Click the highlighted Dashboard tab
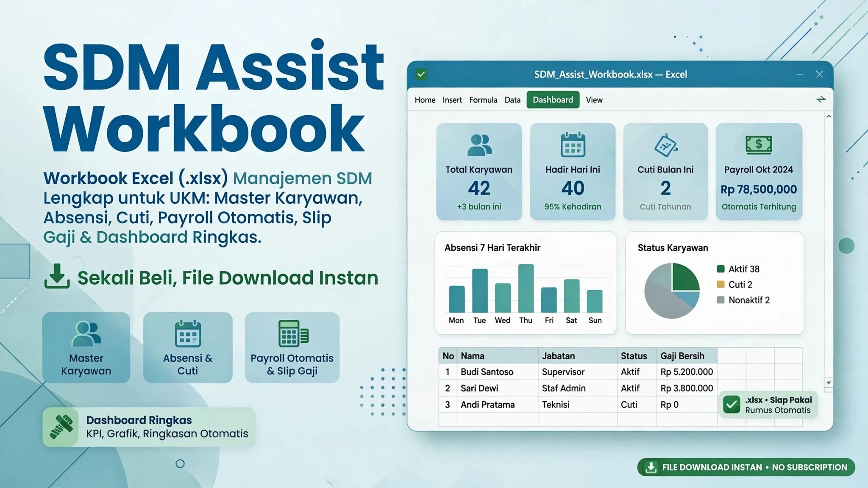The width and height of the screenshot is (868, 488). [553, 100]
